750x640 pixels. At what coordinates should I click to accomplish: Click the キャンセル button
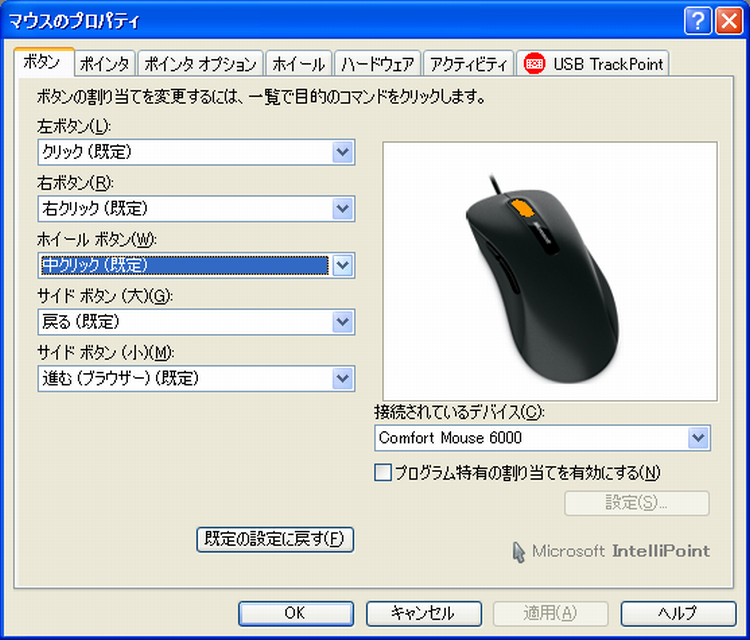coord(424,613)
